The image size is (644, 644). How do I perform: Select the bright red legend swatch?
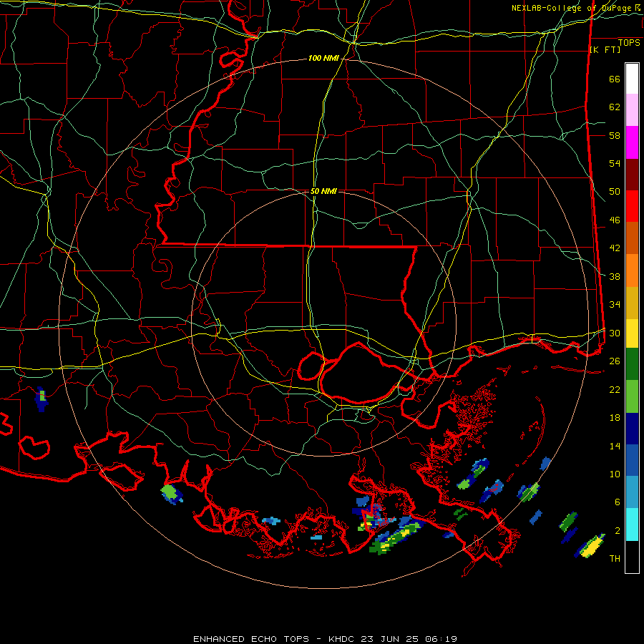coord(632,206)
